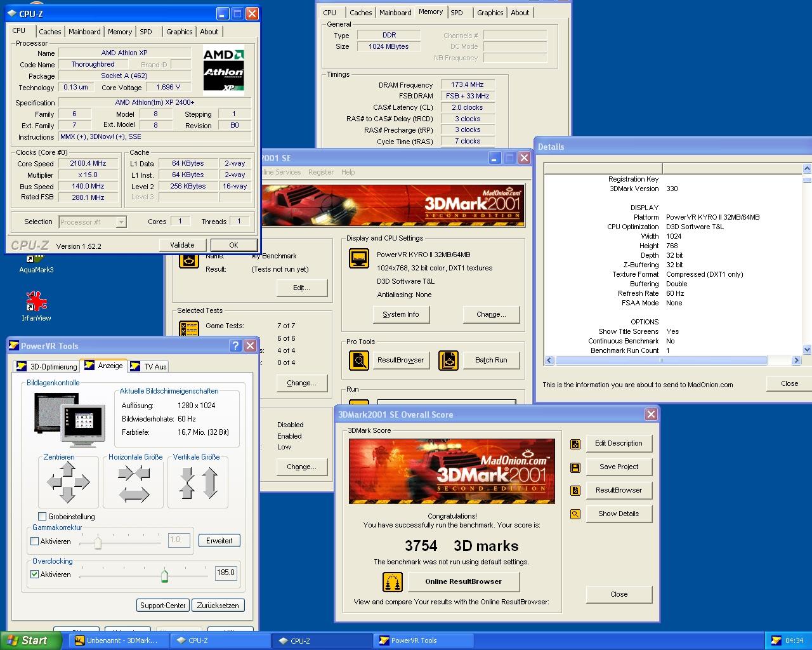Click the AMD Athlon XP logo in CPU-Z

coord(223,70)
